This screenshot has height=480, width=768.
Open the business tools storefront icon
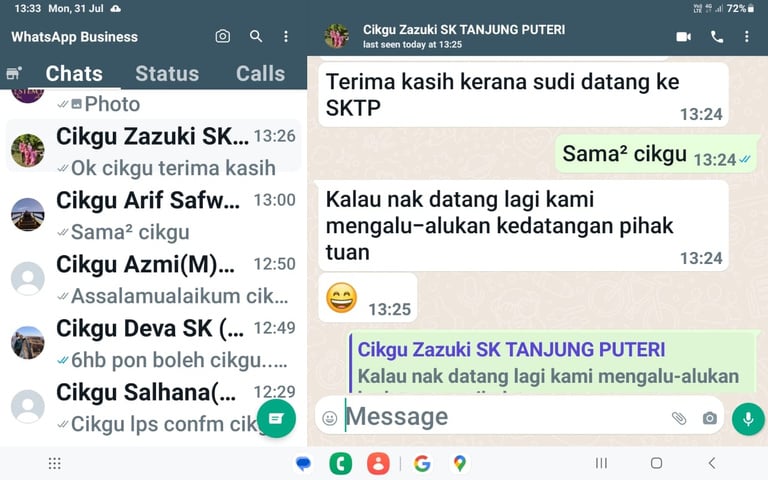tap(14, 73)
